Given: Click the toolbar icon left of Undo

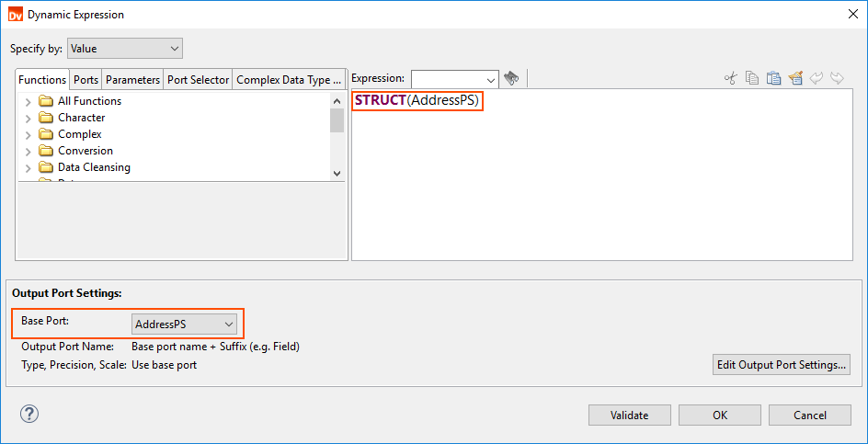Looking at the screenshot, I should click(x=795, y=79).
